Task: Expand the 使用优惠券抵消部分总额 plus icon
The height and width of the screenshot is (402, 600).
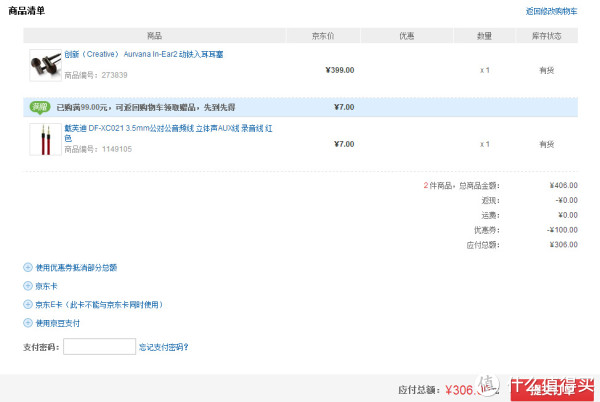Action: pyautogui.click(x=28, y=267)
